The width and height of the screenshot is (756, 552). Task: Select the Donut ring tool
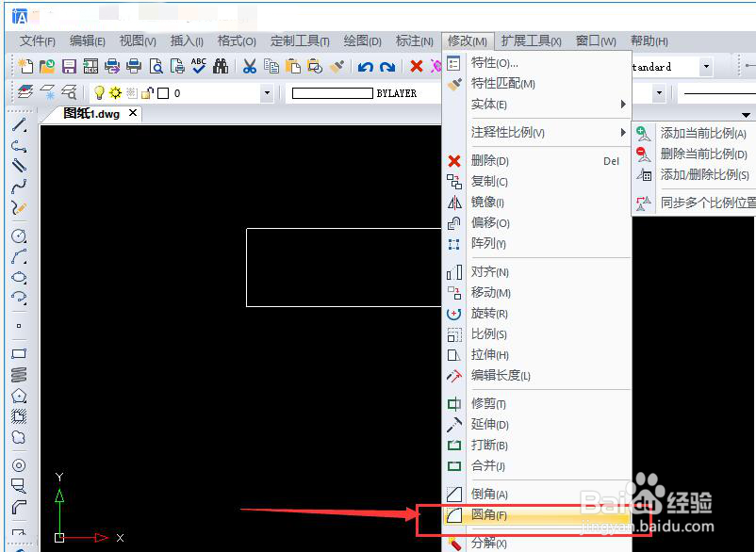[19, 465]
